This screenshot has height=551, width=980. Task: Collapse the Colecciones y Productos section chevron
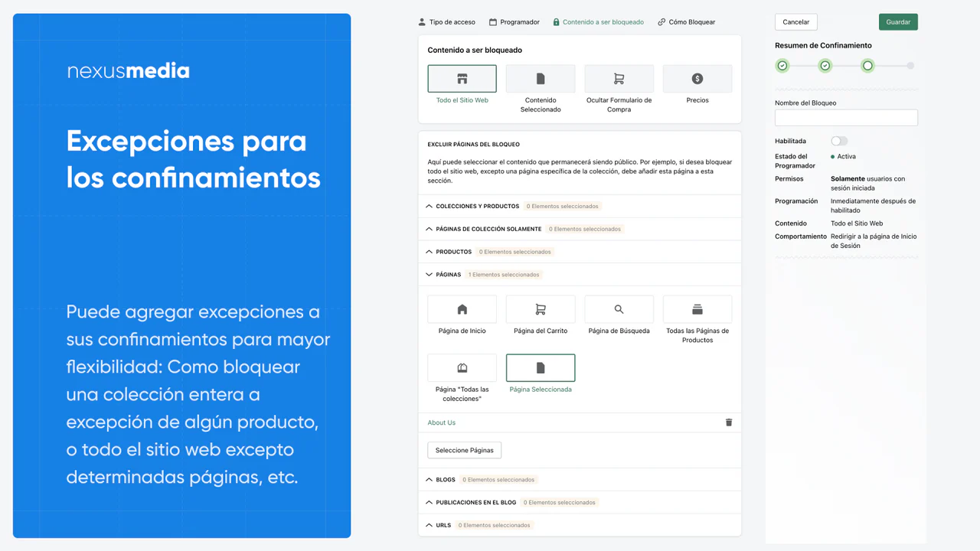429,207
